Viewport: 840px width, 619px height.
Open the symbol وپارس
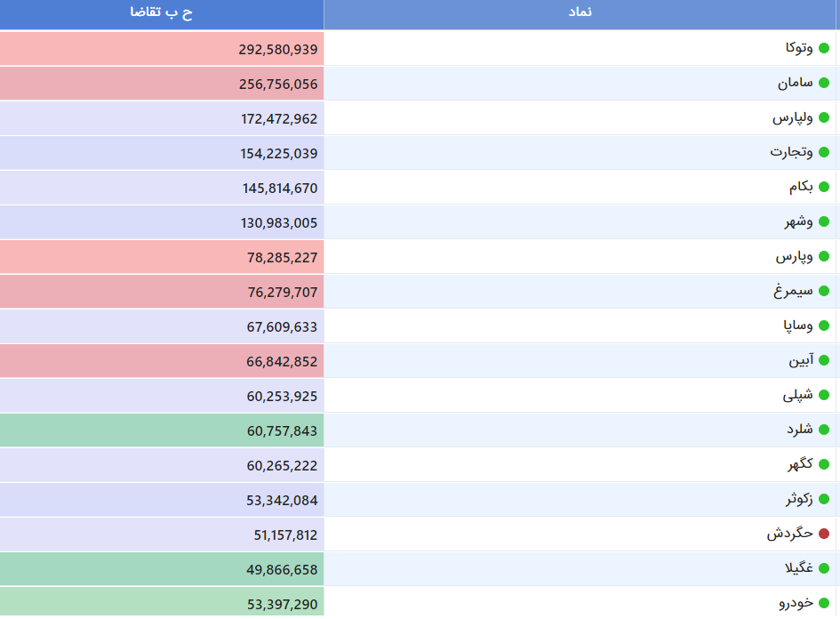pyautogui.click(x=795, y=257)
